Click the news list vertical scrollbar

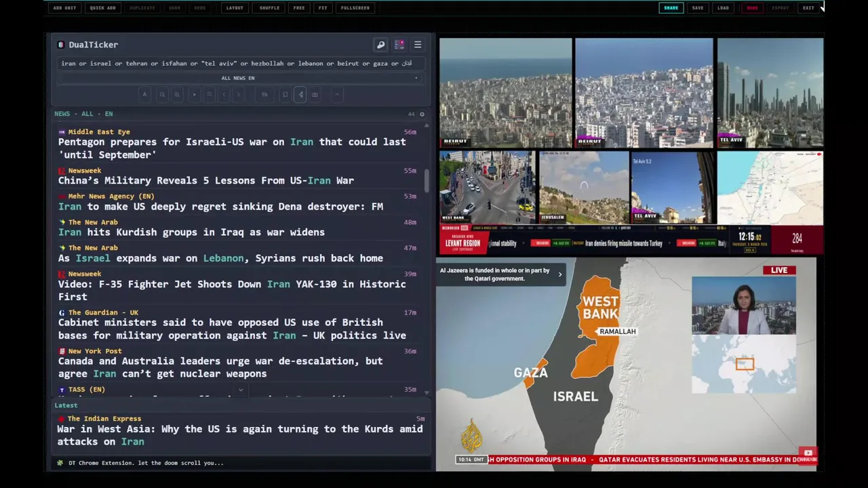coord(427,180)
